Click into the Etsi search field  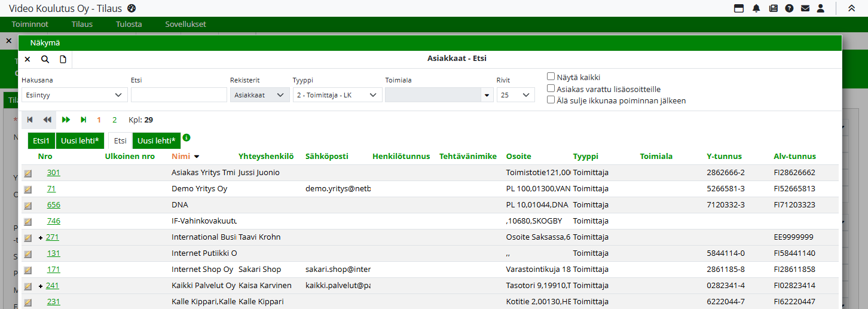[x=178, y=94]
